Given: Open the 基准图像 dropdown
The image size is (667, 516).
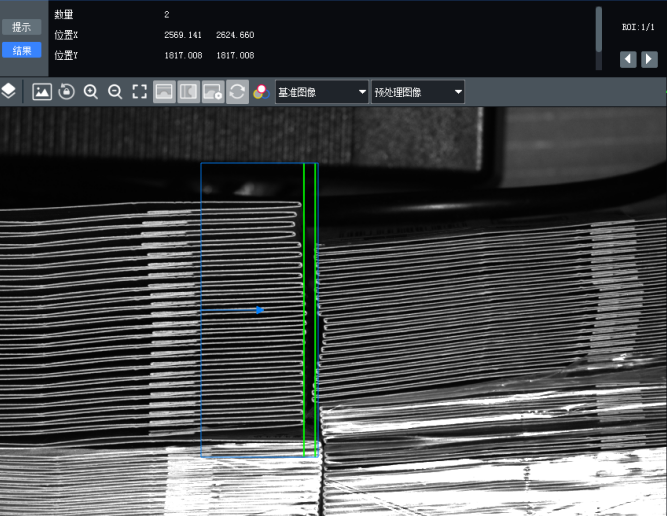Looking at the screenshot, I should 322,92.
